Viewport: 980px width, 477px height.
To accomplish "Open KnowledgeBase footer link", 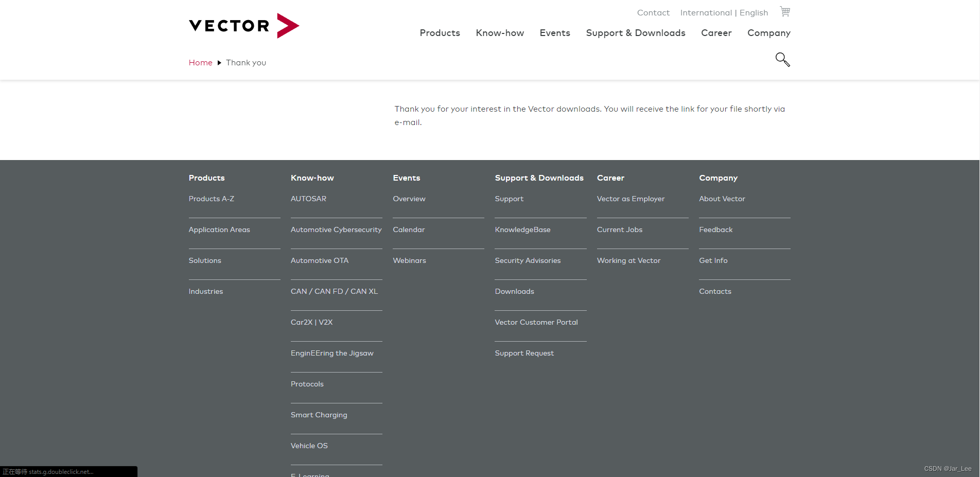I will point(522,229).
